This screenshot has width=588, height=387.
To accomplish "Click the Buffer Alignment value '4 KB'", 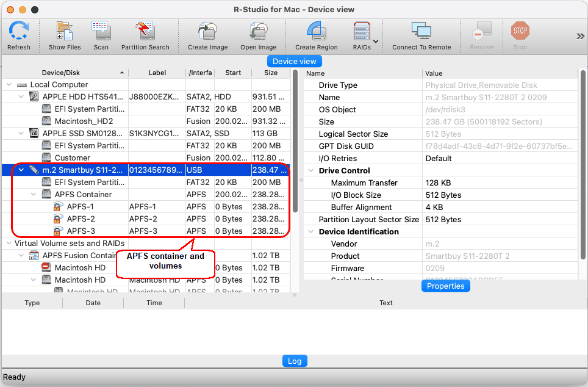I will [x=434, y=207].
